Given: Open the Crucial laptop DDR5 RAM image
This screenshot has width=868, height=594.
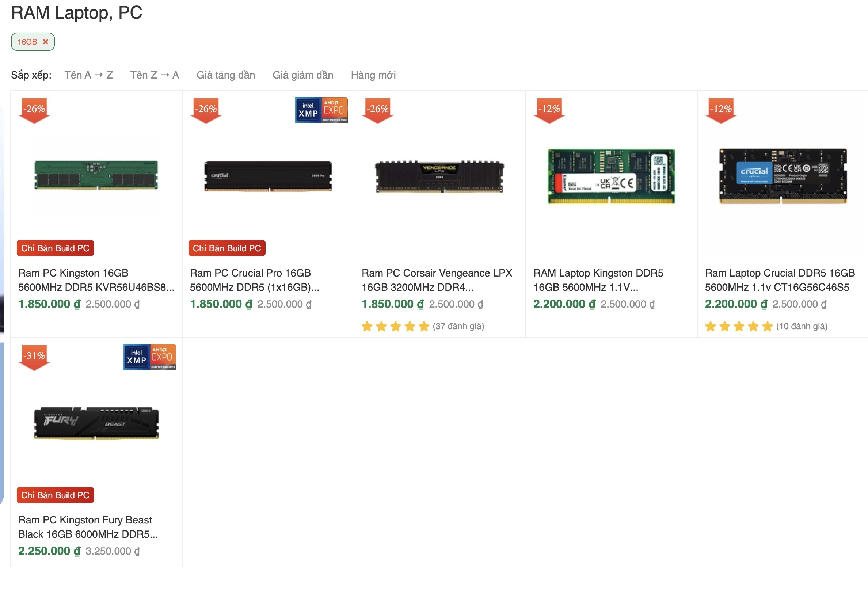Looking at the screenshot, I should [783, 176].
